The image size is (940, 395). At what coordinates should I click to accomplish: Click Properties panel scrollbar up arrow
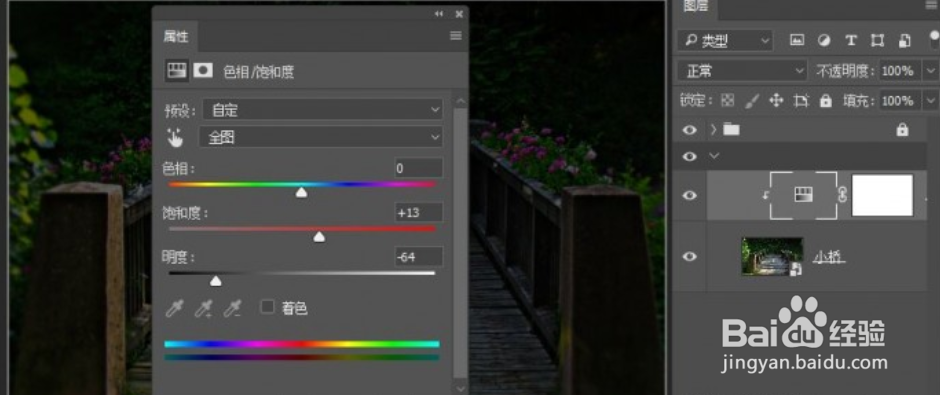coord(460,101)
